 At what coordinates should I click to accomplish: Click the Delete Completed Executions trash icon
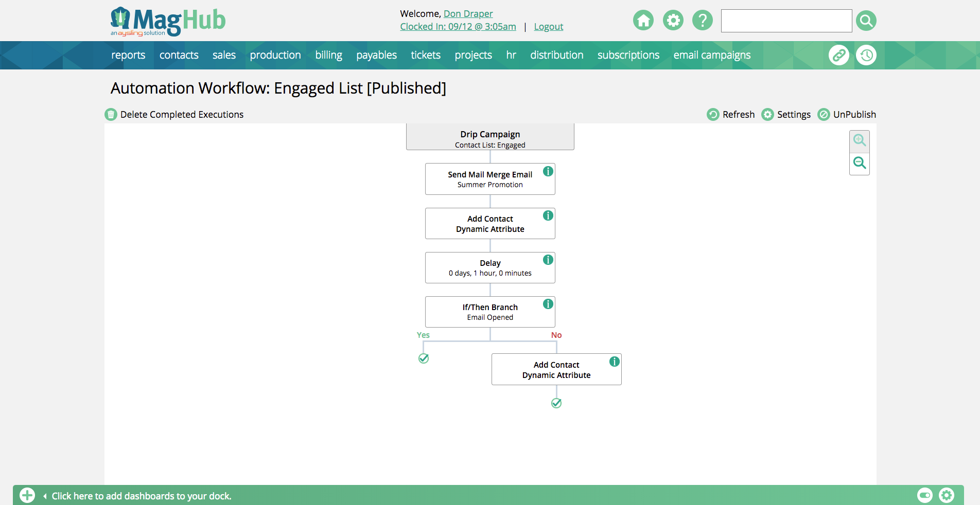111,114
